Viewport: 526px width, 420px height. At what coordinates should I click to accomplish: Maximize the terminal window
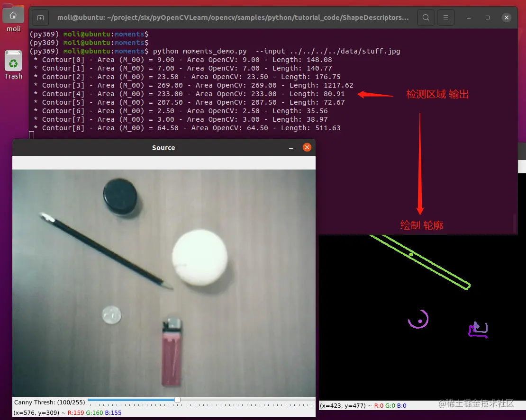(x=488, y=18)
